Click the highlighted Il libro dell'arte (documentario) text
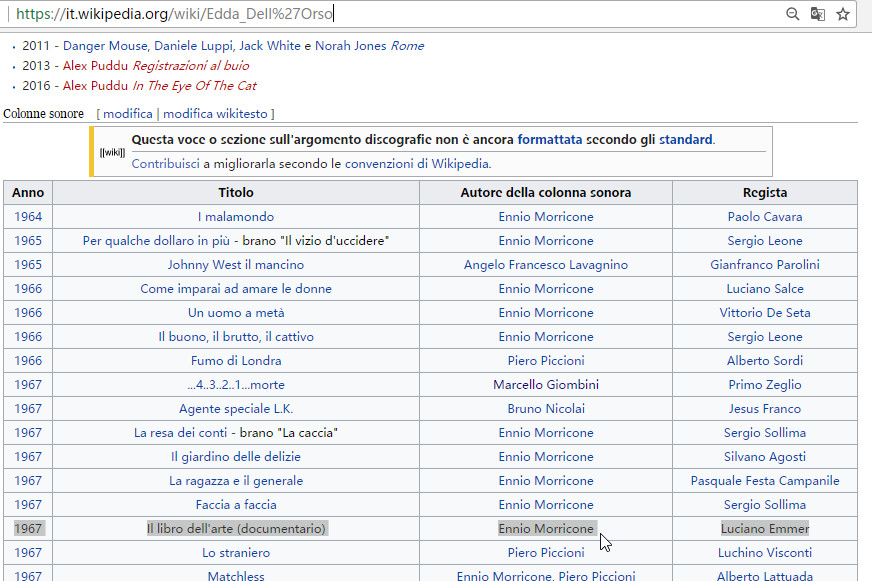The image size is (872, 581). coord(236,528)
